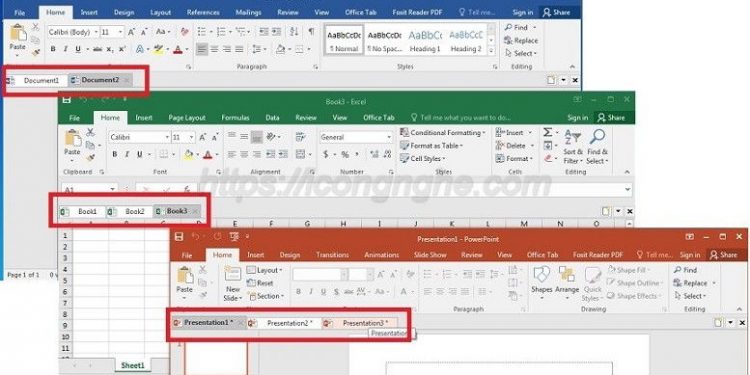Click Excel percent style icon
750x375 pixels.
point(344,154)
